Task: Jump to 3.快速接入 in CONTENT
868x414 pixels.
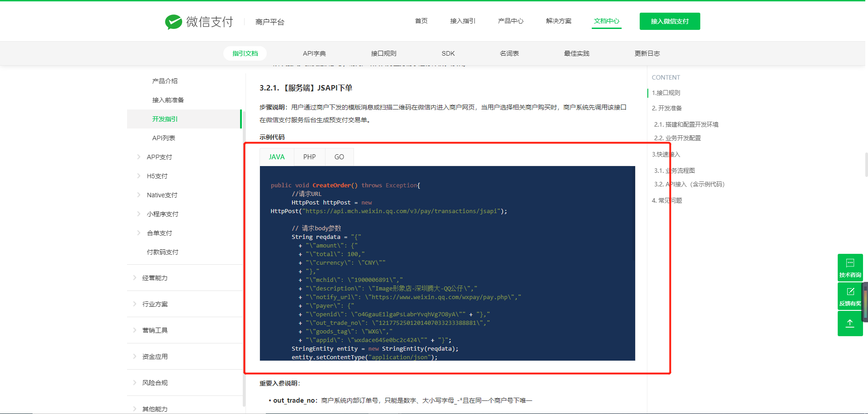Action: (x=666, y=154)
